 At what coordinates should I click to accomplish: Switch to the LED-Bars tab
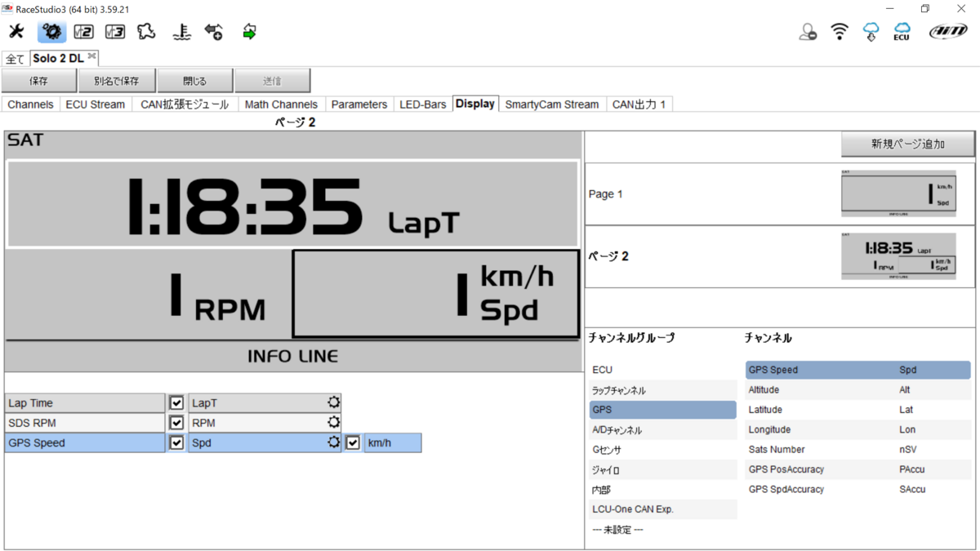(x=423, y=104)
